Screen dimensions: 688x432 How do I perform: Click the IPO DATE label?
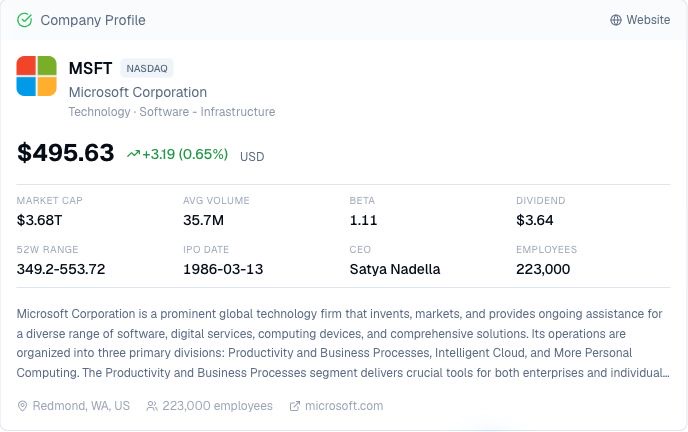click(206, 250)
